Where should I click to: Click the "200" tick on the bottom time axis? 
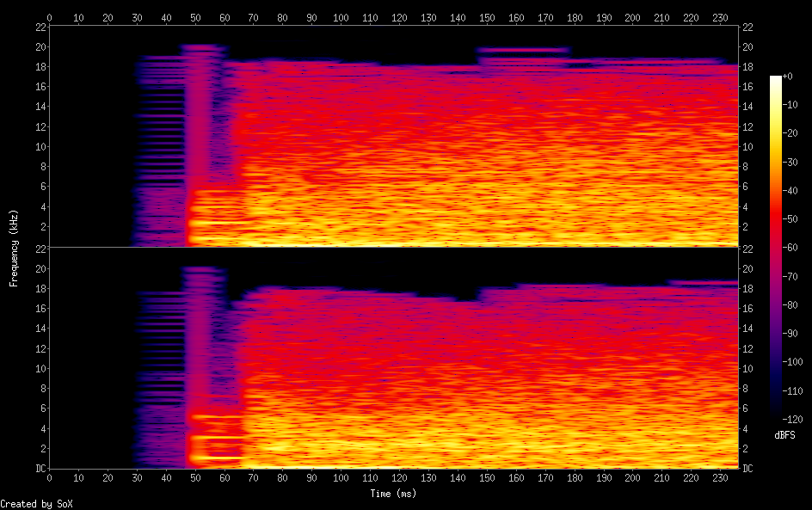point(632,478)
